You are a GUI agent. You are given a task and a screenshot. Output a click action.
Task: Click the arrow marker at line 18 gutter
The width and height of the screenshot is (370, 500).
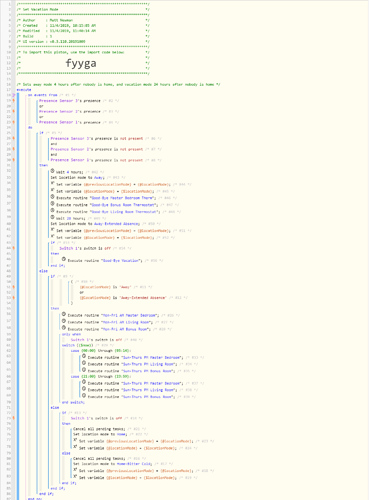coord(14,95)
